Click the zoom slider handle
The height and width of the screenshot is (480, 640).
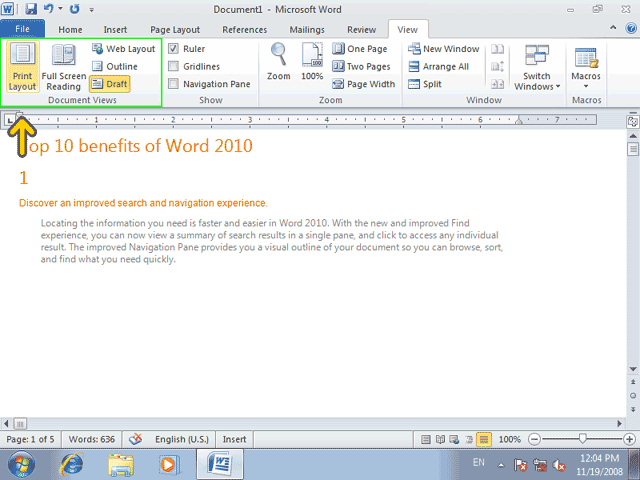582,439
